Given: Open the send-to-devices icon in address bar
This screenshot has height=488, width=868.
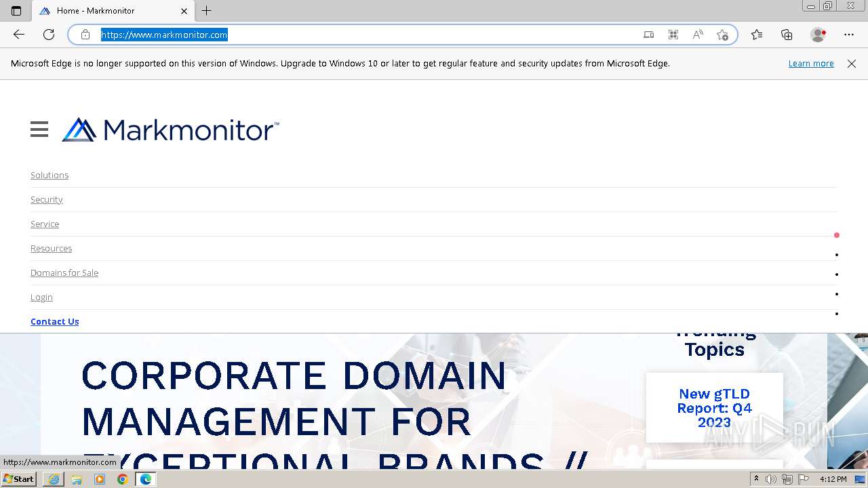Looking at the screenshot, I should click(x=648, y=35).
